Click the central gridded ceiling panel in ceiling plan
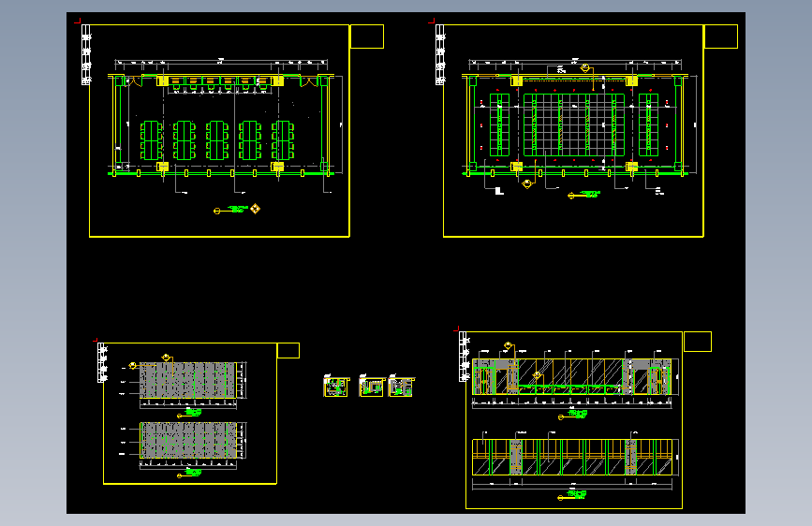The image size is (812, 526). (574, 124)
